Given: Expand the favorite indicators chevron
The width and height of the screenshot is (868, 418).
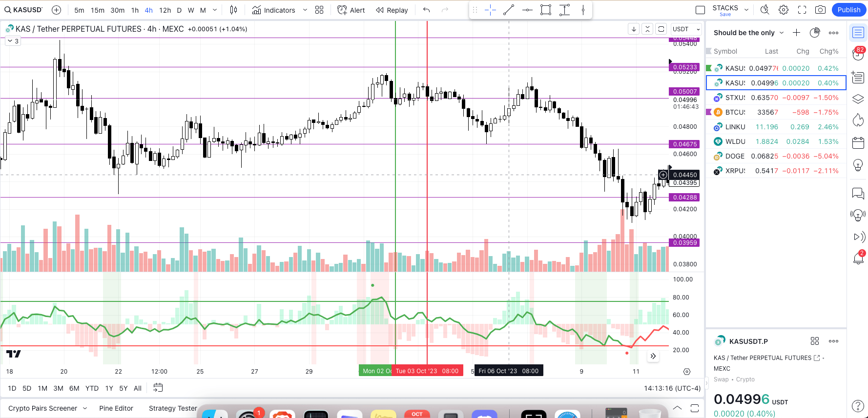Looking at the screenshot, I should (x=305, y=10).
